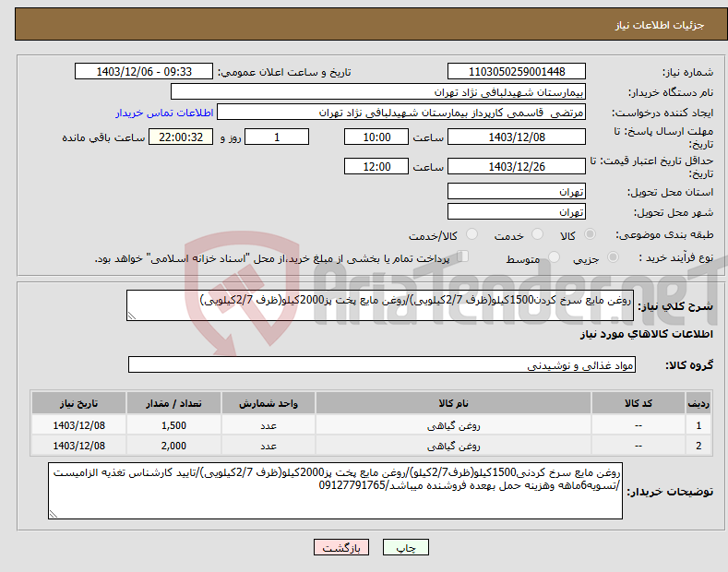Click the price validity time 12:00 field
The image size is (728, 572).
pos(376,166)
